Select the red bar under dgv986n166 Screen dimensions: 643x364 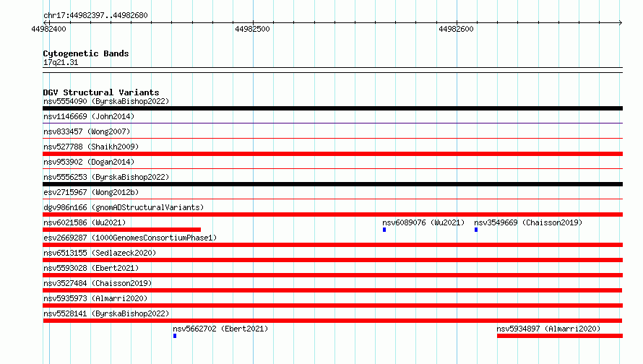tap(332, 214)
